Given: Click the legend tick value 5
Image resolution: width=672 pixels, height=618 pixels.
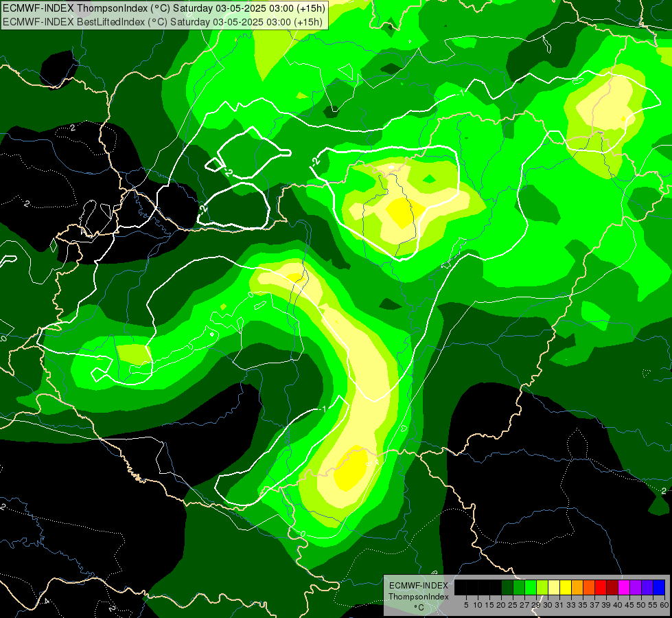Looking at the screenshot, I should [466, 605].
